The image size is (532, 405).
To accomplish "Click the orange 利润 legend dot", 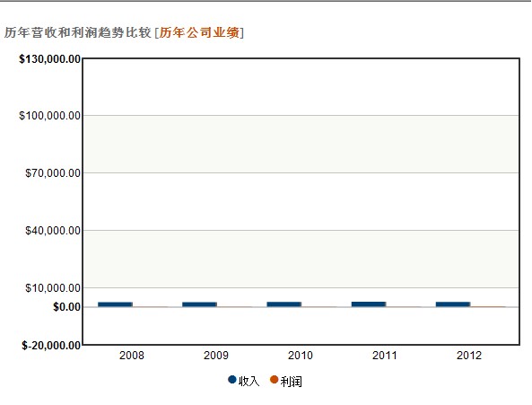I will [x=275, y=380].
